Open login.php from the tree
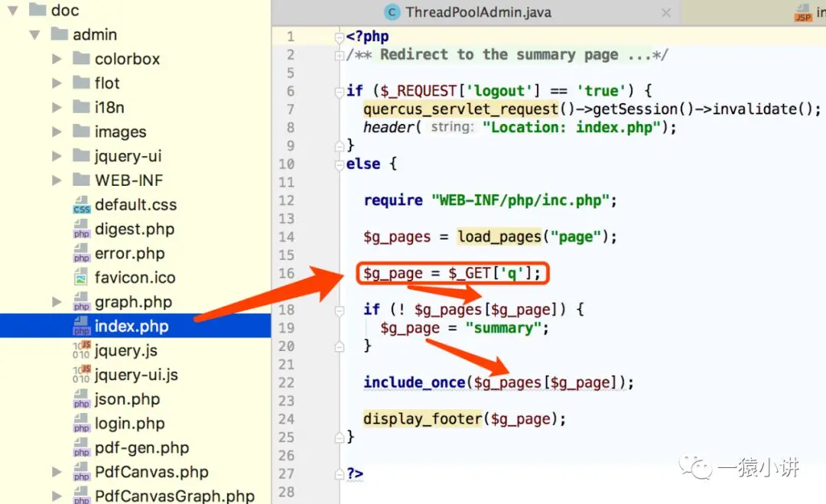Viewport: 826px width, 504px height. pos(129,424)
